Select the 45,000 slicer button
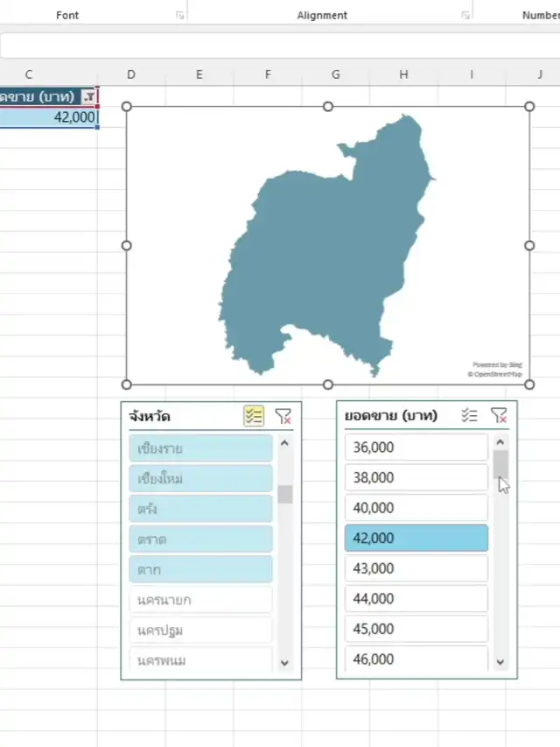This screenshot has height=747, width=560. tap(416, 629)
